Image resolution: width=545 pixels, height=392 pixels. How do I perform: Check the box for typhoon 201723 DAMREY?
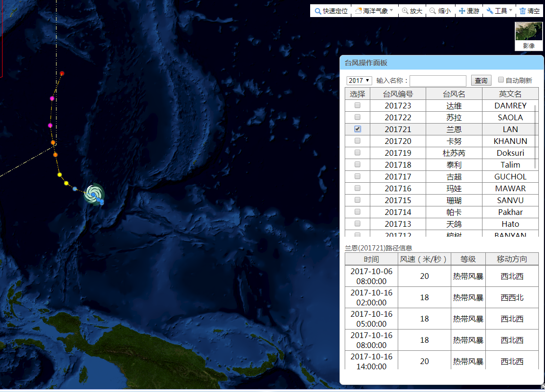pyautogui.click(x=357, y=105)
